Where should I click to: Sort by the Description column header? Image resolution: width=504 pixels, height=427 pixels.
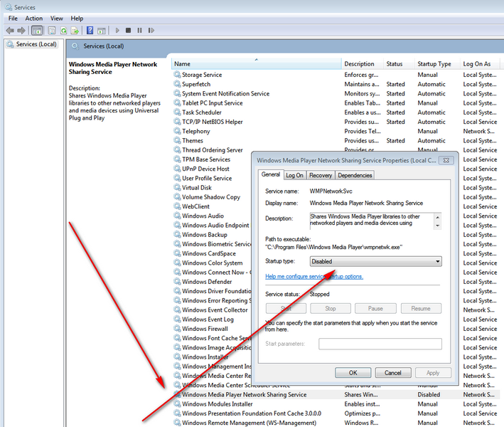click(x=363, y=64)
